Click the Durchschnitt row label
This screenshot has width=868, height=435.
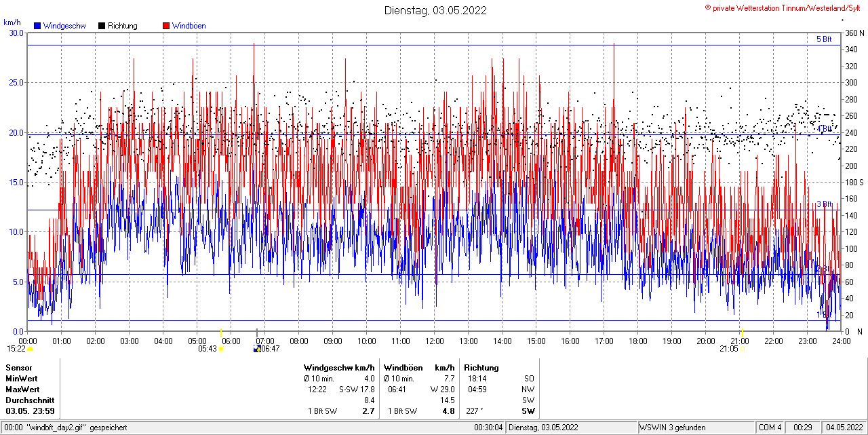coord(30,400)
